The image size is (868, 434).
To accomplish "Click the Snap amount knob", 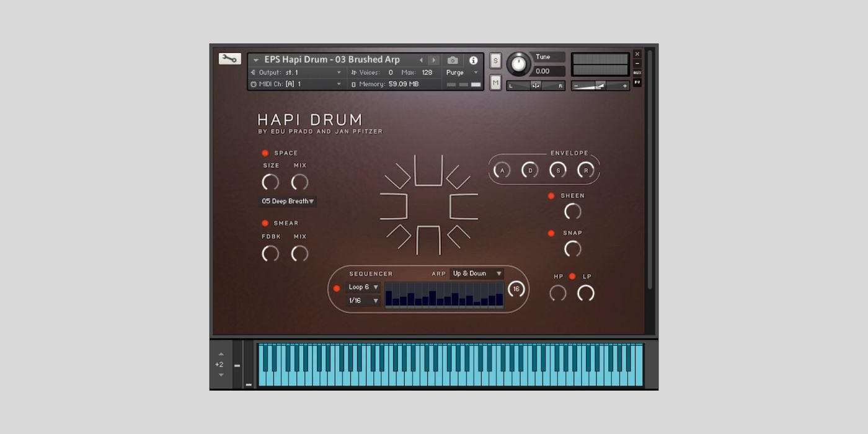I will 572,249.
